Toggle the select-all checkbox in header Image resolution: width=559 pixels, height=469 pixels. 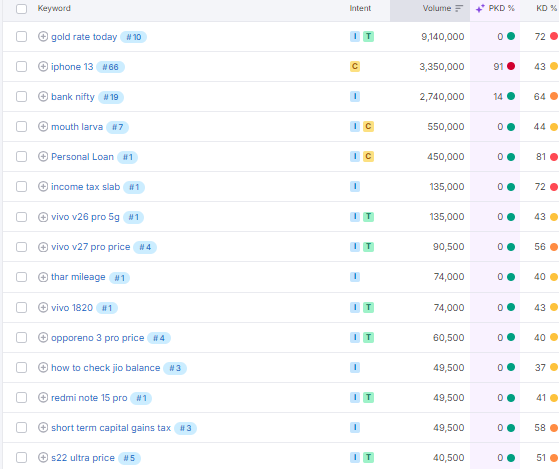coord(21,9)
